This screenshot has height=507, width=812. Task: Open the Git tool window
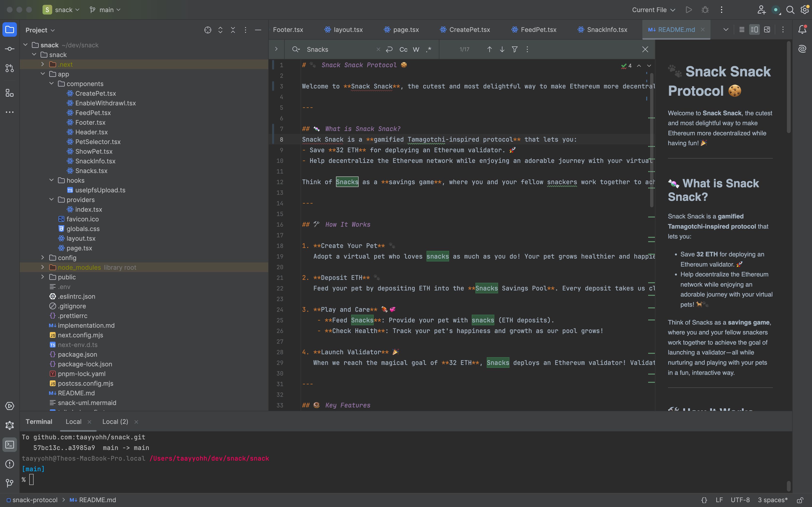tap(9, 483)
